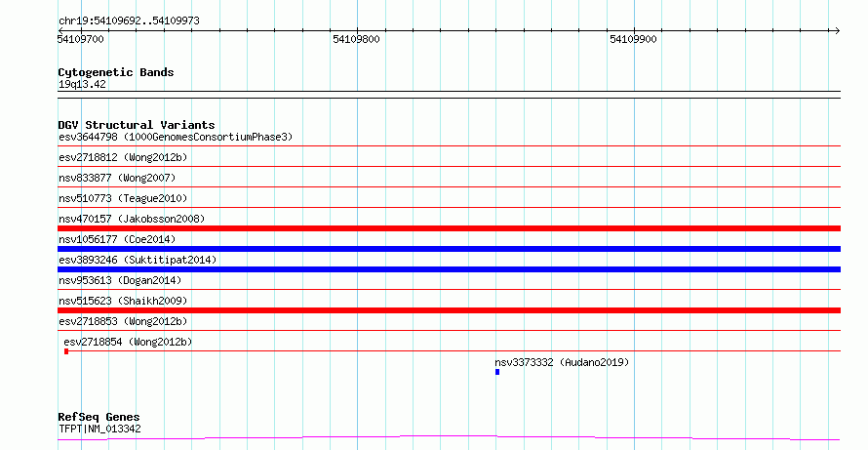Image resolution: width=868 pixels, height=450 pixels.
Task: Click the DGV Structural Variants track title
Action: (137, 125)
